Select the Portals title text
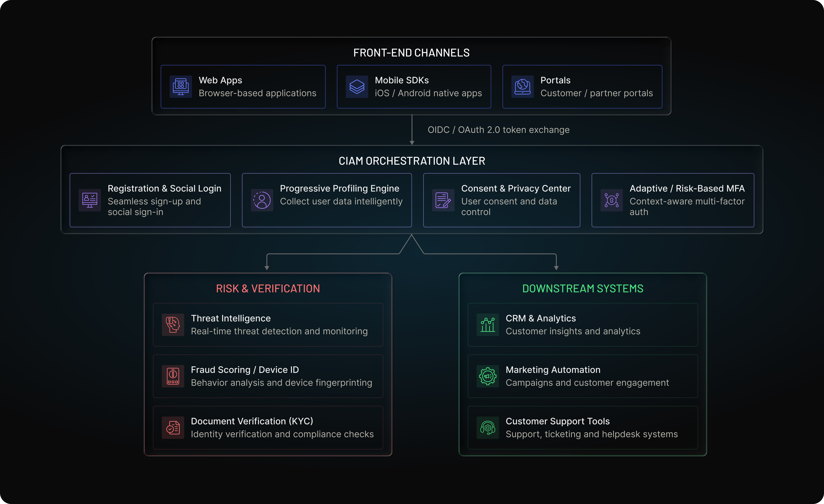 (555, 80)
